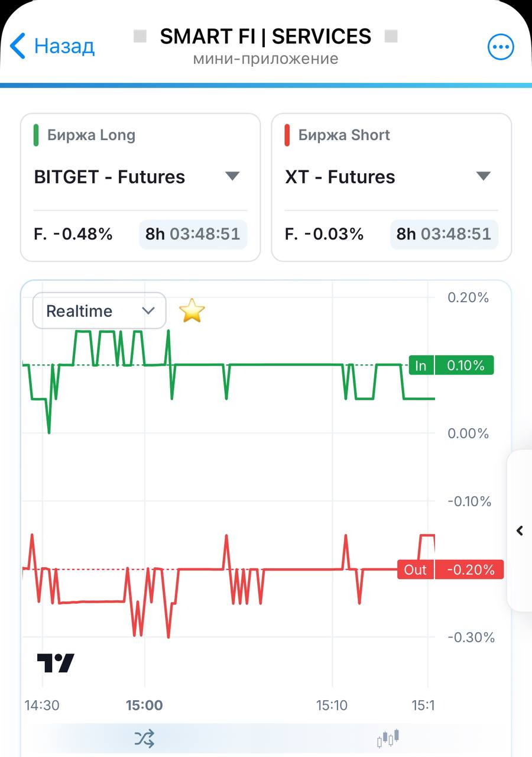This screenshot has width=532, height=757.
Task: Open the XT - Futures exchange dropdown
Action: pos(391,176)
